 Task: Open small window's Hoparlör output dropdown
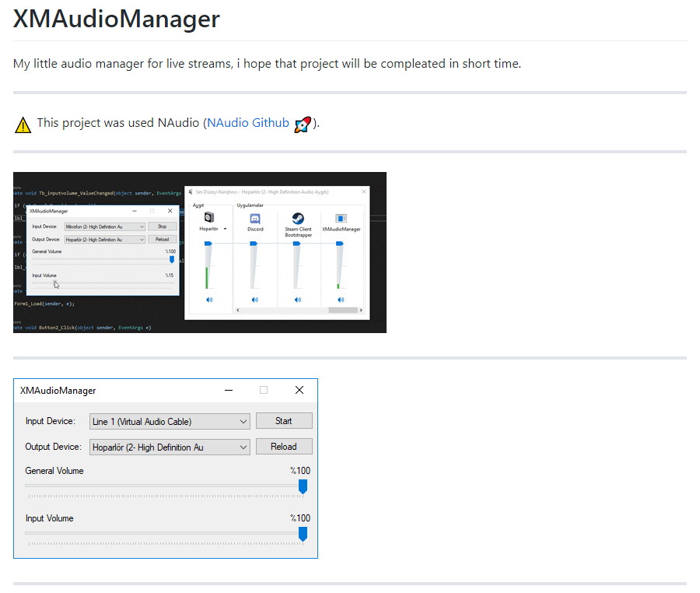click(x=105, y=240)
